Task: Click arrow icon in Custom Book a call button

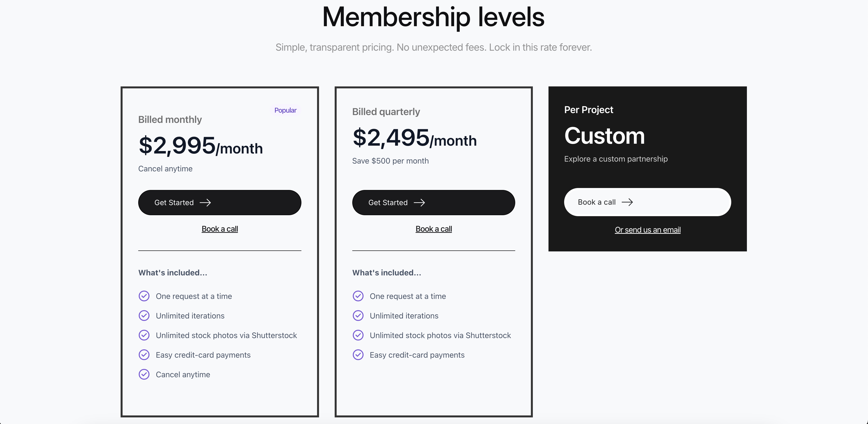Action: click(627, 202)
